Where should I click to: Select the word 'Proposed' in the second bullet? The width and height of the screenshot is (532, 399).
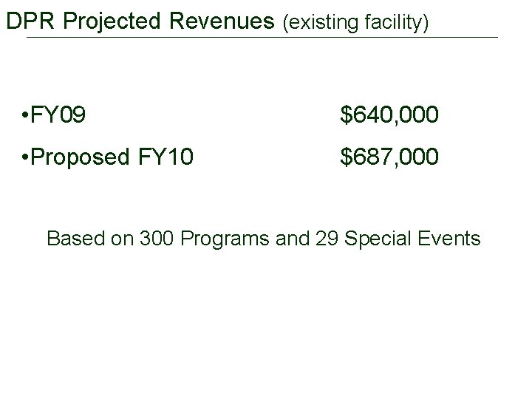coord(80,157)
